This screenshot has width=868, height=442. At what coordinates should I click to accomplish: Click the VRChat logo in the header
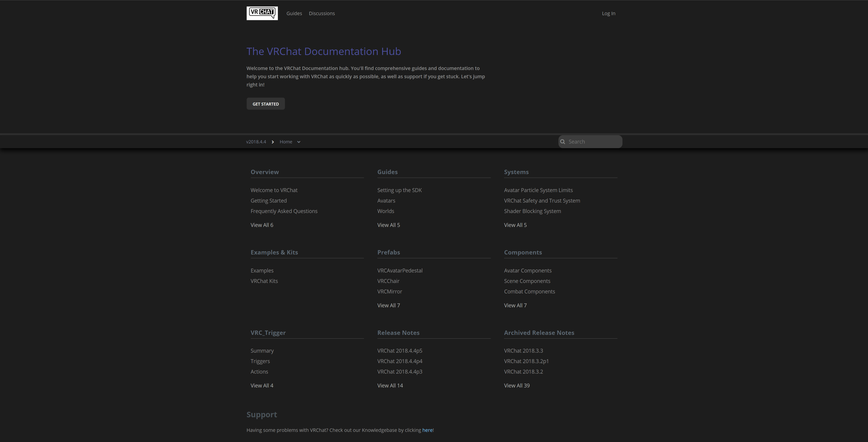click(x=262, y=13)
